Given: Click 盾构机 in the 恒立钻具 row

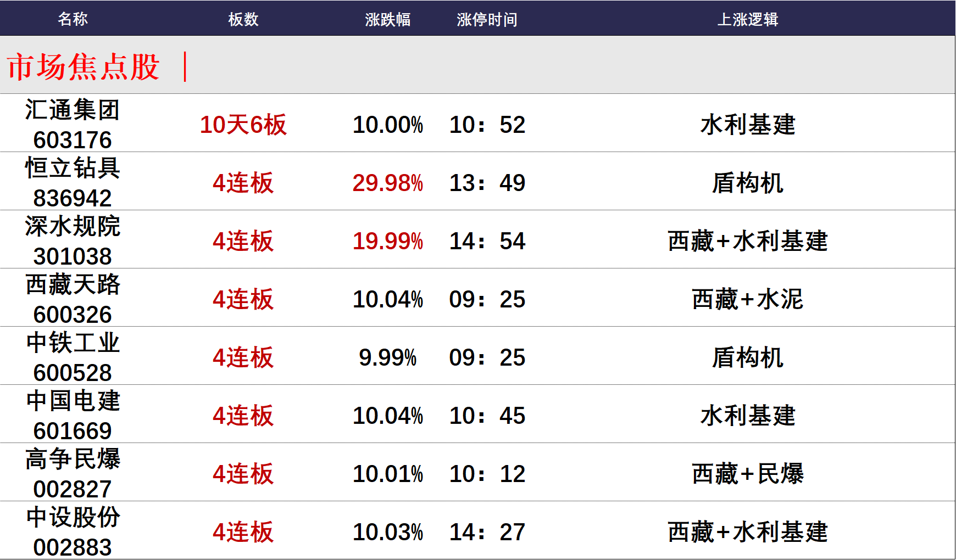Looking at the screenshot, I should pyautogui.click(x=748, y=183).
